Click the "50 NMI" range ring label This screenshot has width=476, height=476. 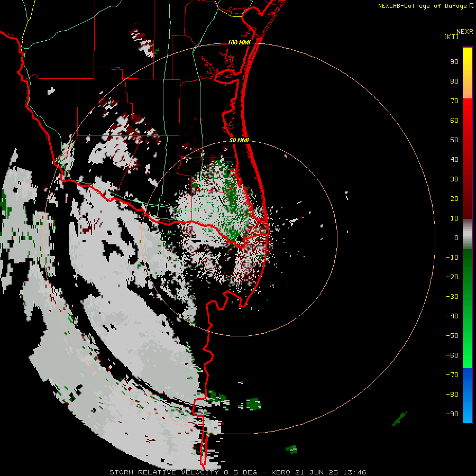tap(239, 140)
